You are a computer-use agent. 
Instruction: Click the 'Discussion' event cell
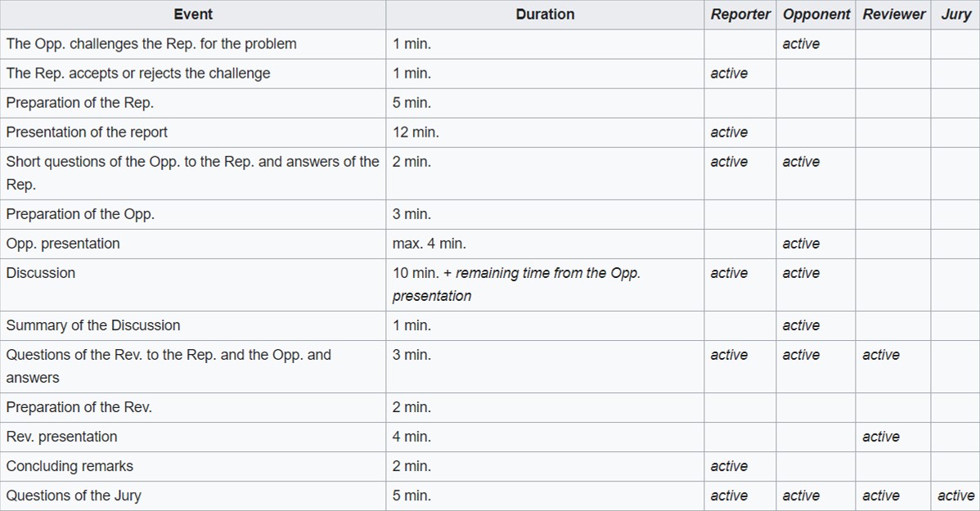(x=193, y=285)
